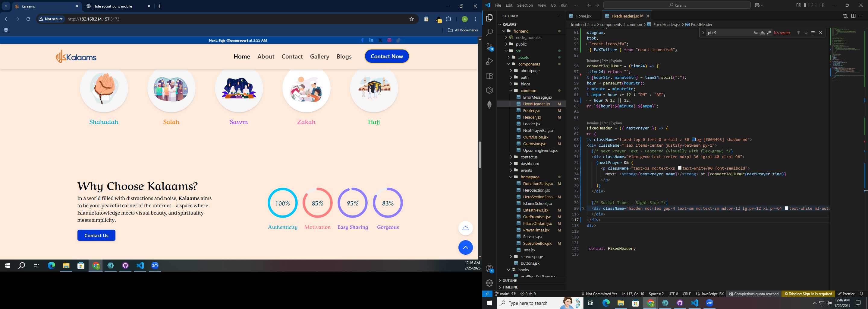Open the Selection menu in VS Code
Screen dimensions: 868x309
coord(525,5)
